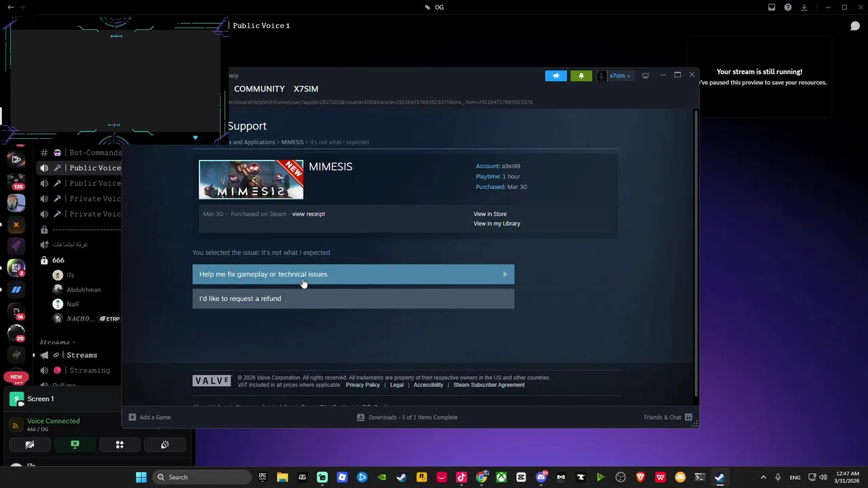Open Legal footer link

pos(397,385)
